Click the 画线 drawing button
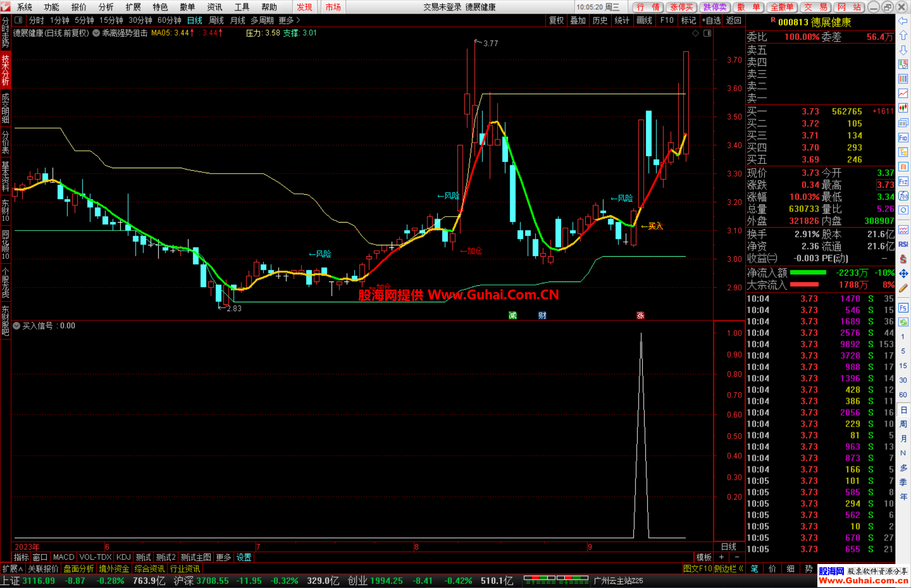The width and height of the screenshot is (911, 588). (644, 20)
